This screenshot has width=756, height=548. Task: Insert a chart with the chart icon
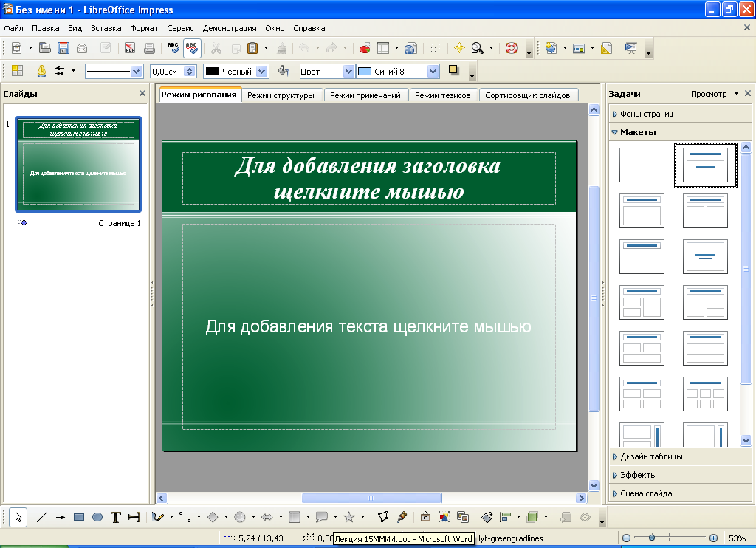pos(365,48)
